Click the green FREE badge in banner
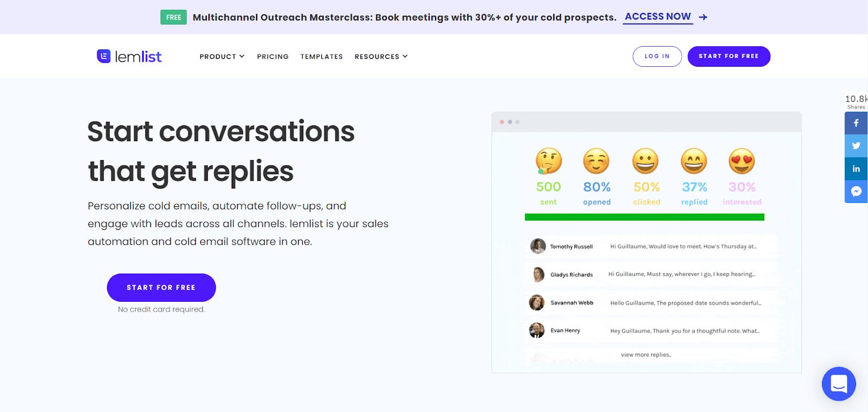Viewport: 868px width, 412px height. tap(174, 17)
